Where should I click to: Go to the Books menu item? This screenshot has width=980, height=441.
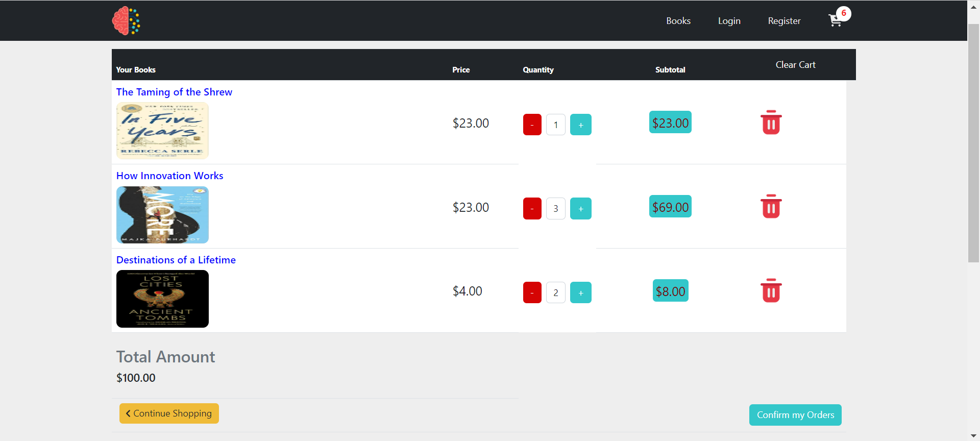point(678,21)
